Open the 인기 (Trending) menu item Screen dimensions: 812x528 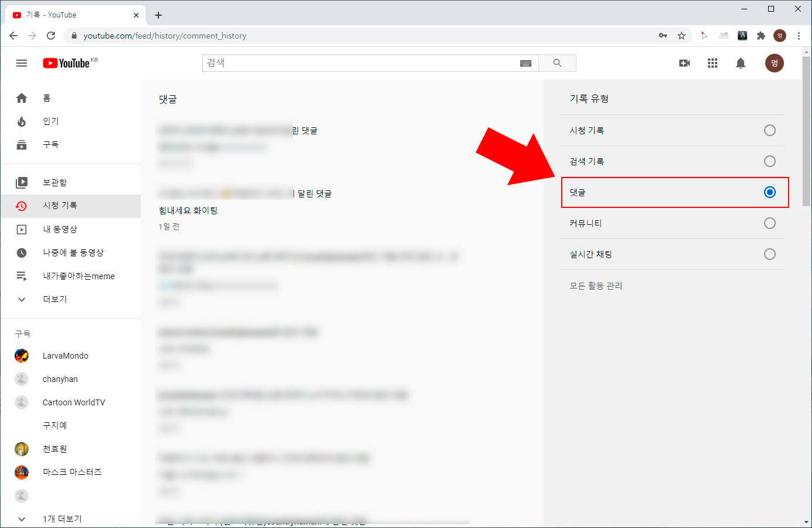tap(49, 121)
